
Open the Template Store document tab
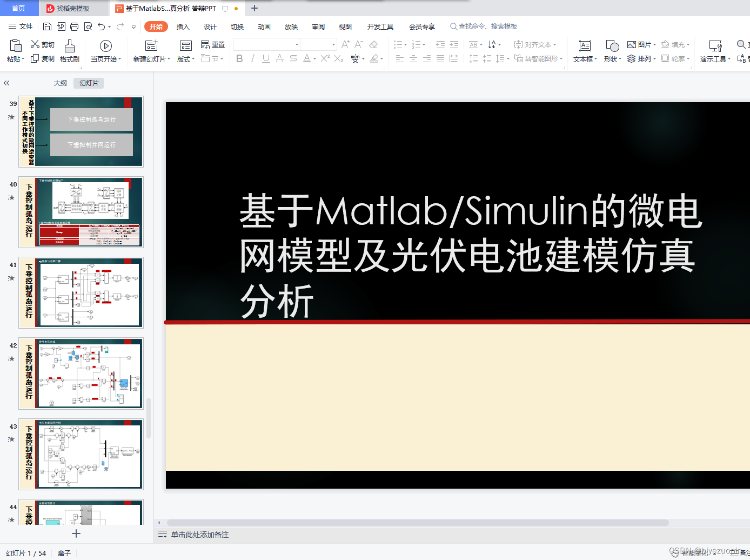click(73, 8)
